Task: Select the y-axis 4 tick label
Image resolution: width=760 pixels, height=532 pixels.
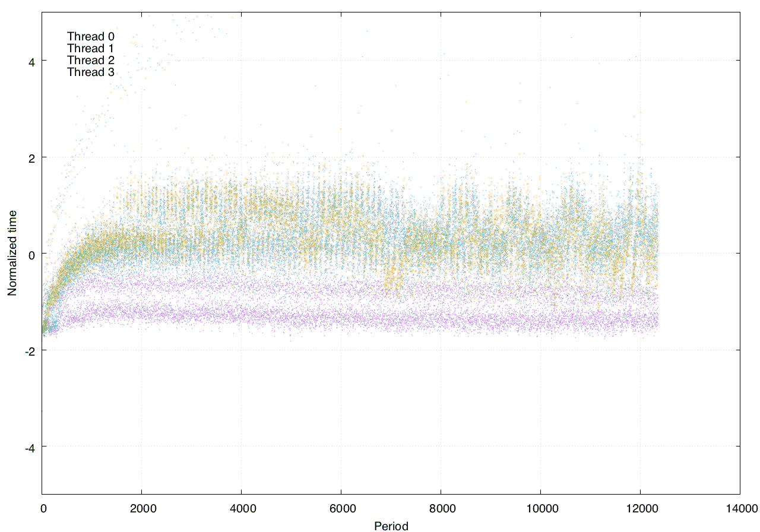Action: click(30, 61)
